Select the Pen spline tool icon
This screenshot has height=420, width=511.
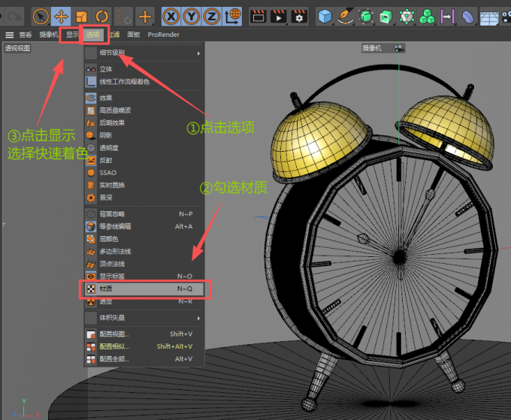[x=345, y=16]
